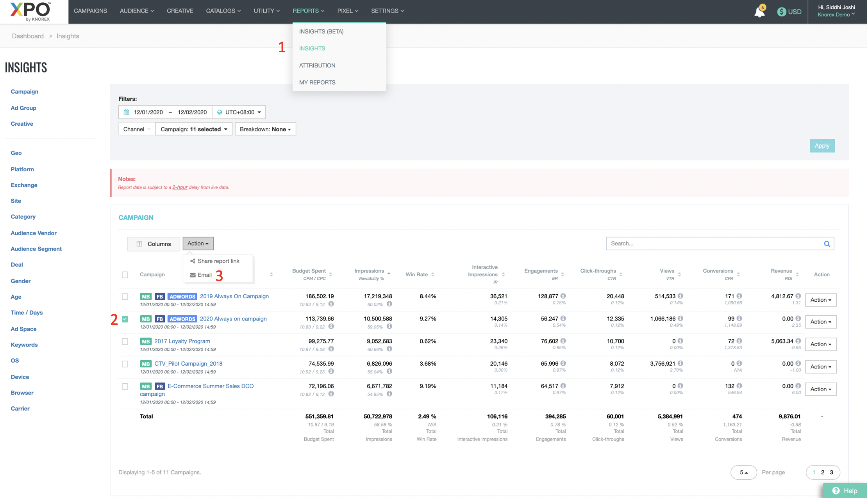This screenshot has width=868, height=498.
Task: Open the UTC+08:00 timezone dropdown
Action: (x=239, y=112)
